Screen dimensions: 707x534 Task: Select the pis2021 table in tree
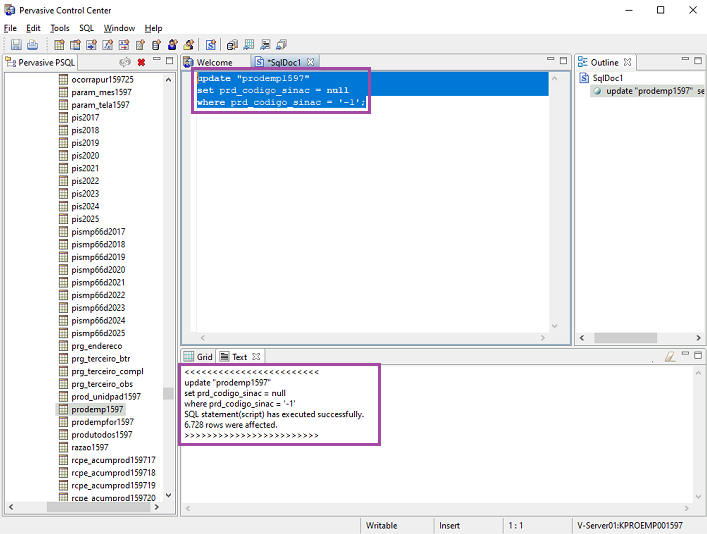click(x=85, y=168)
